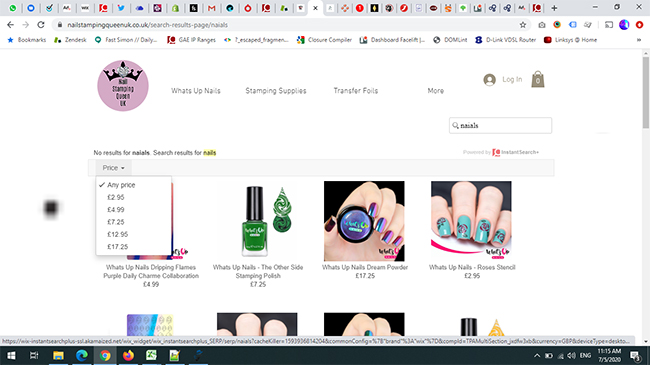Click the camera extension icon in toolbar

[x=542, y=25]
